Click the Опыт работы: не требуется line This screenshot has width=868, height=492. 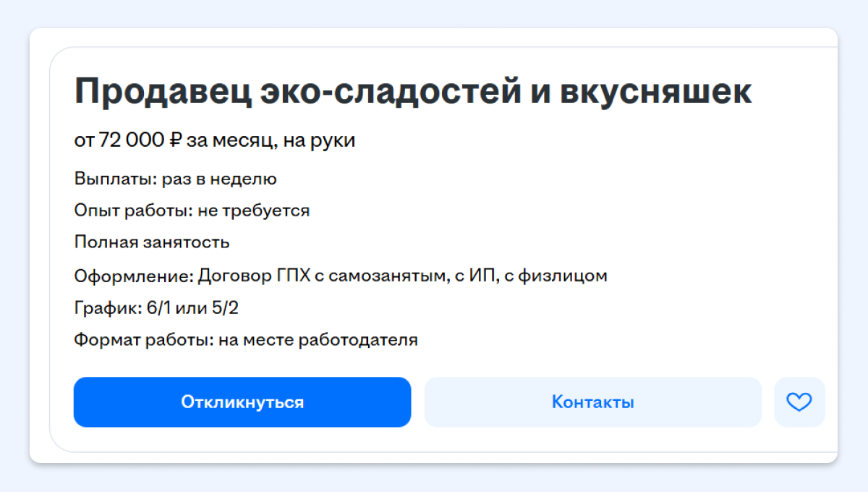192,211
